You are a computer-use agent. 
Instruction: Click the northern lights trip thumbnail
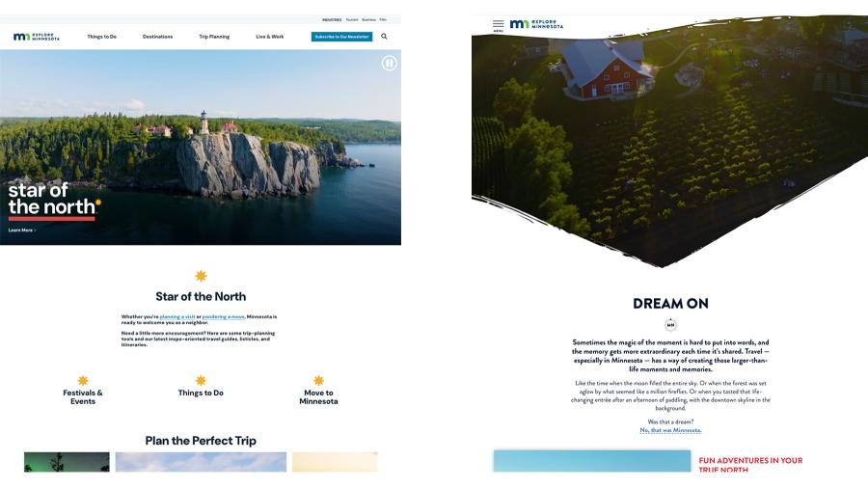click(67, 462)
